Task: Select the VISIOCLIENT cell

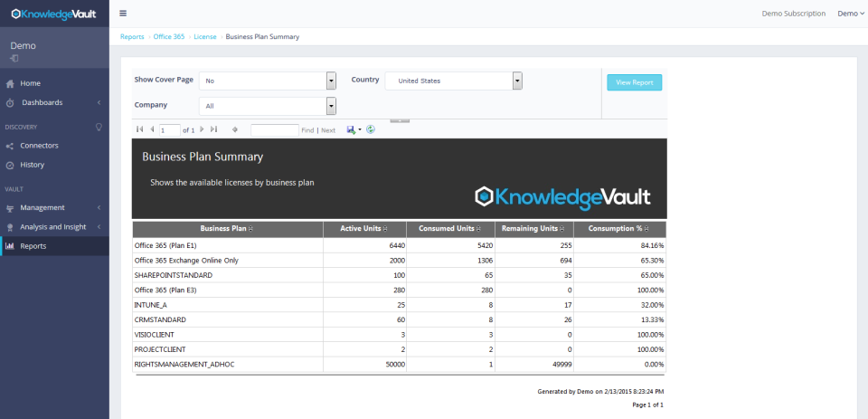Action: point(155,336)
